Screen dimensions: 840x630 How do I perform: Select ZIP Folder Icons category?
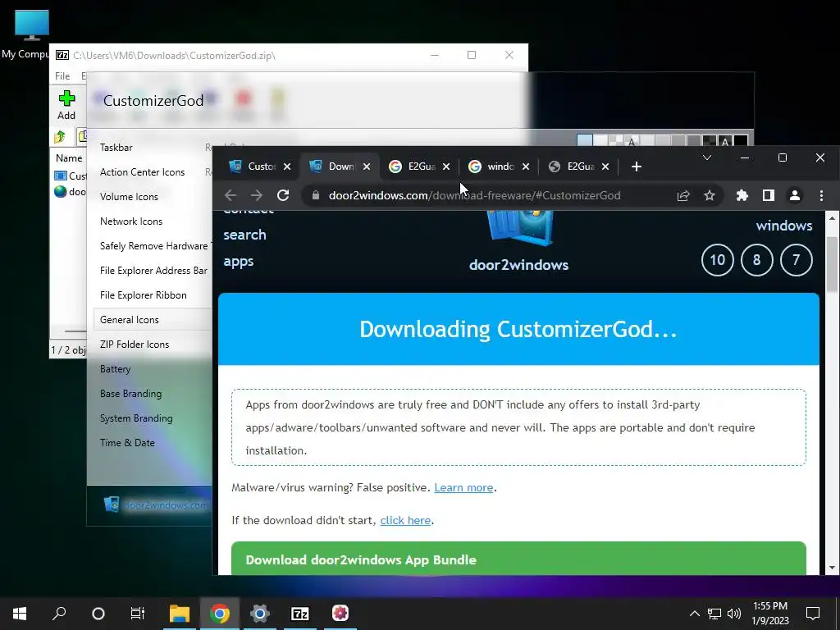click(x=134, y=345)
